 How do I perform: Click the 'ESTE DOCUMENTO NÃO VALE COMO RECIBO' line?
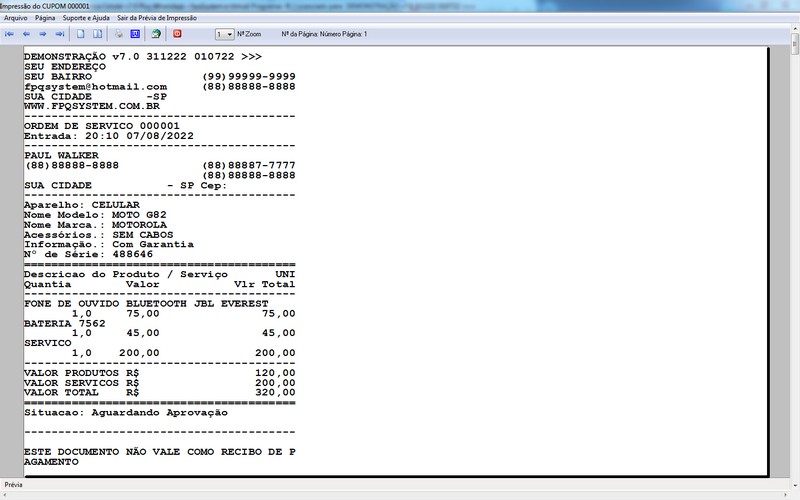click(160, 452)
